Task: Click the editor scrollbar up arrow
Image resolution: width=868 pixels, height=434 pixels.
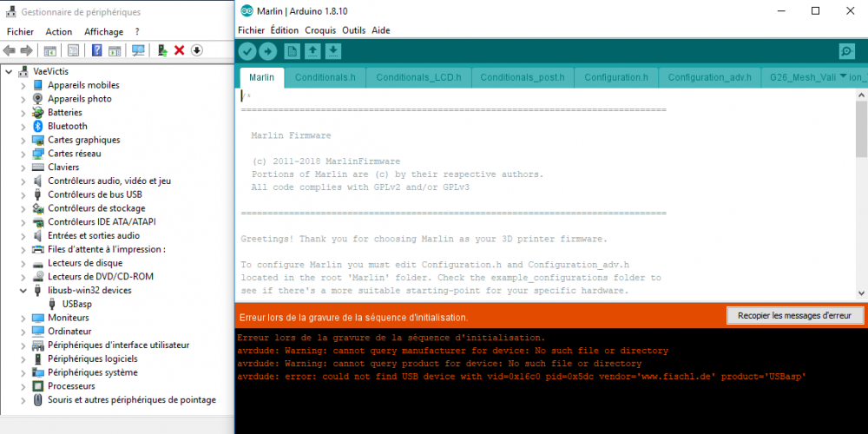Action: tap(862, 95)
